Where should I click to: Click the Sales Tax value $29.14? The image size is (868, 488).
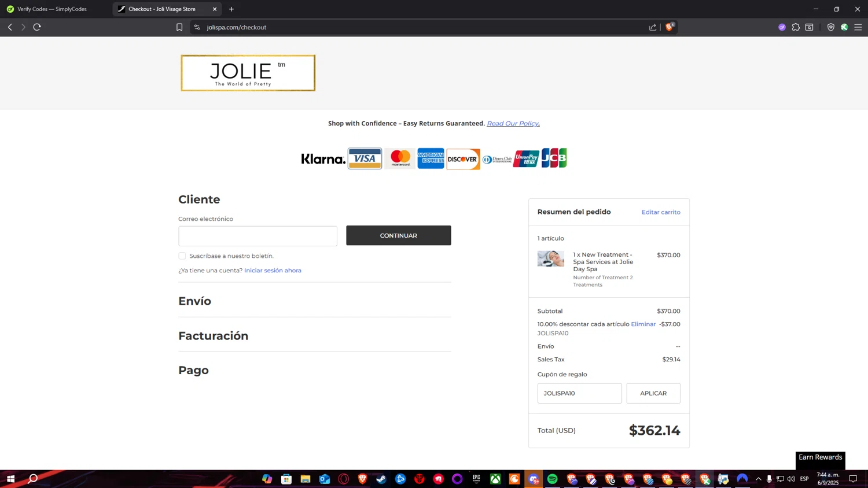click(671, 360)
